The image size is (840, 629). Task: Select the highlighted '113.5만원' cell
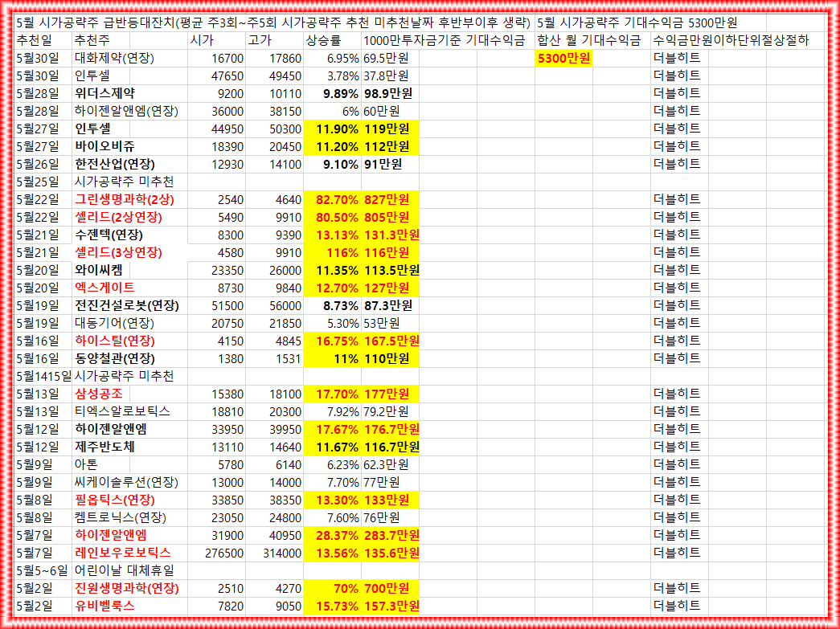click(390, 270)
